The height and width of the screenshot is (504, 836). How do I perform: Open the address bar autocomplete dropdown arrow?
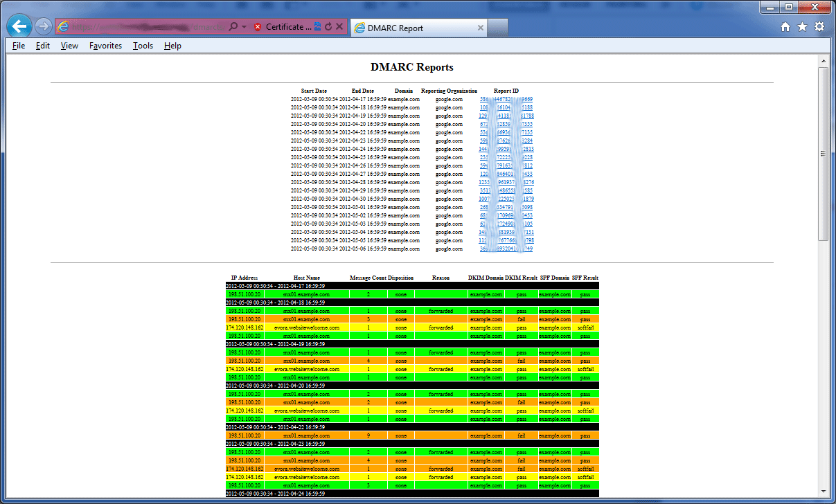[244, 27]
